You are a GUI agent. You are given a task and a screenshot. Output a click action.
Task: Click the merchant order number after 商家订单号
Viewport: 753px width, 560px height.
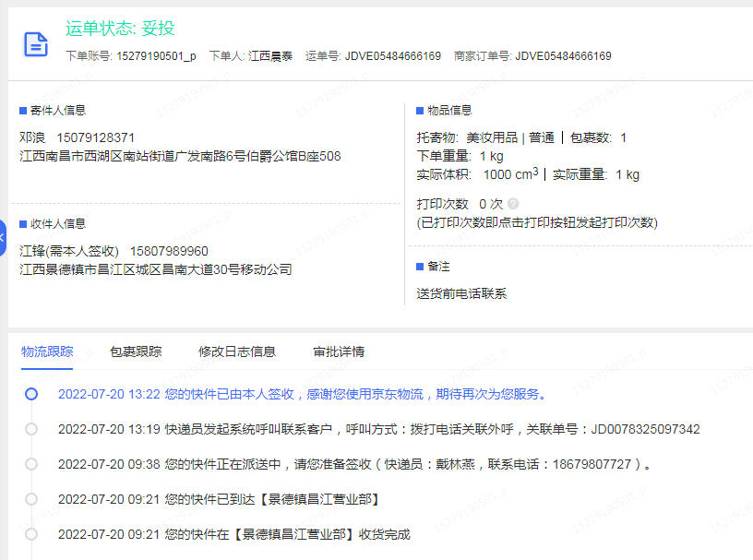[563, 56]
